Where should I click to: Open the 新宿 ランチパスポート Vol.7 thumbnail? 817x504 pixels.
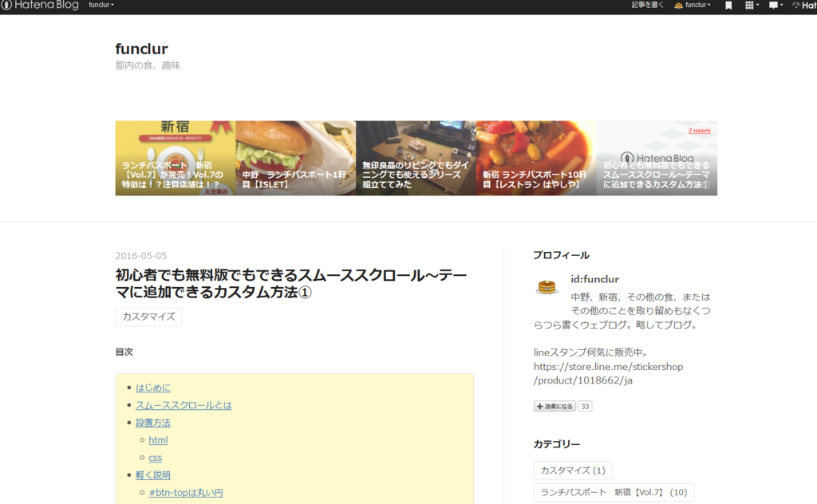tap(175, 158)
